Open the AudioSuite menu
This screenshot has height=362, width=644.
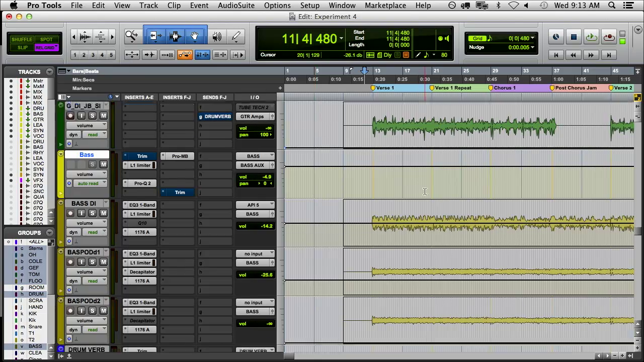[x=236, y=6]
